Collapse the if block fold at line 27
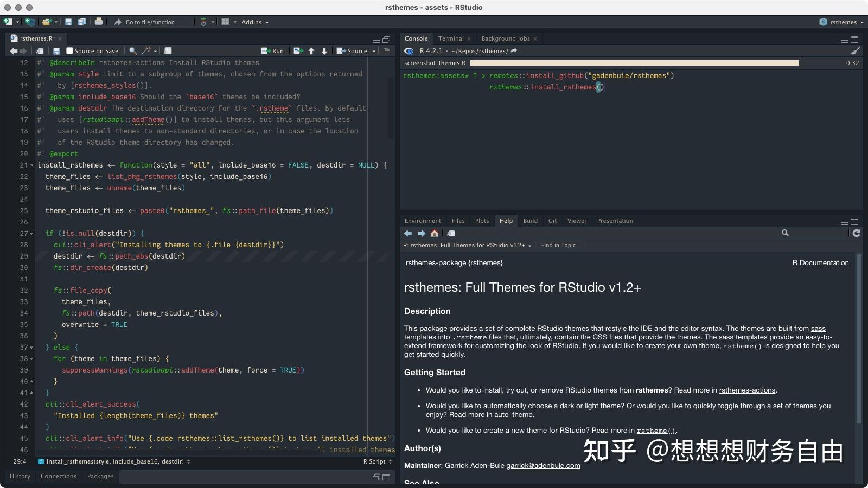Image resolution: width=868 pixels, height=488 pixels. 31,234
